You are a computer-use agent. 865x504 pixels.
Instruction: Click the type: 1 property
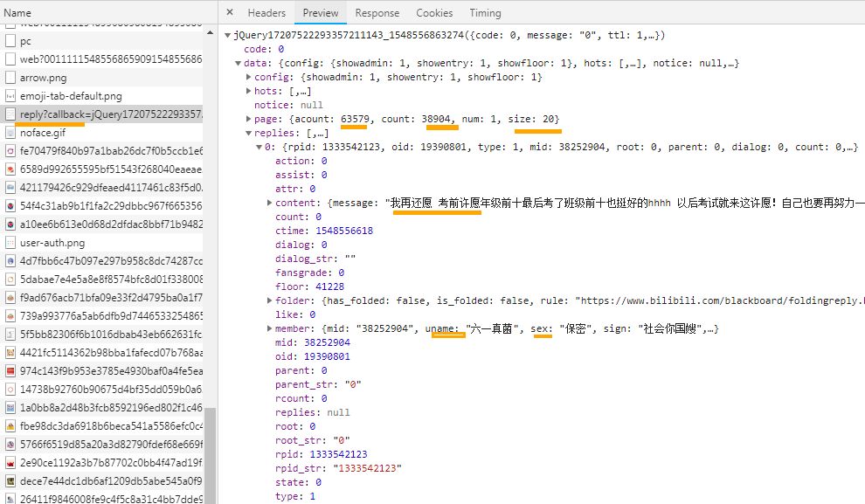(295, 496)
